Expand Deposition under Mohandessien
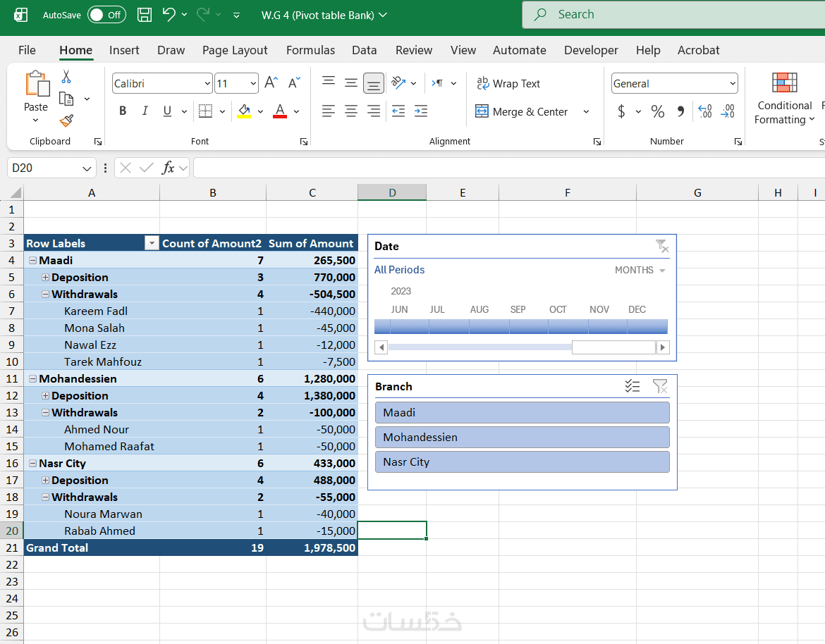The height and width of the screenshot is (644, 825). tap(46, 396)
